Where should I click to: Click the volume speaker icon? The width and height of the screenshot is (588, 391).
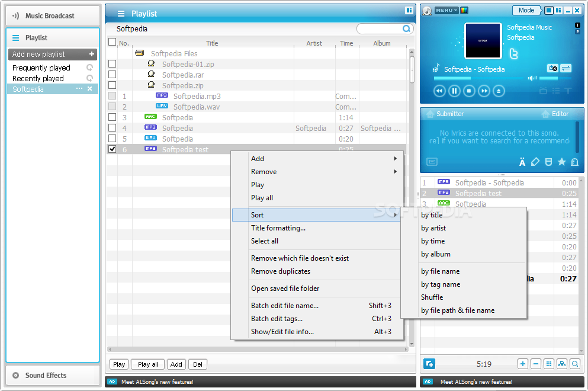(x=532, y=78)
